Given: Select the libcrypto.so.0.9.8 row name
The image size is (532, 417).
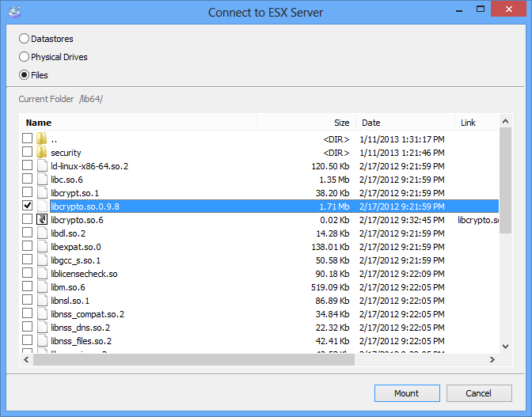Looking at the screenshot, I should [85, 207].
